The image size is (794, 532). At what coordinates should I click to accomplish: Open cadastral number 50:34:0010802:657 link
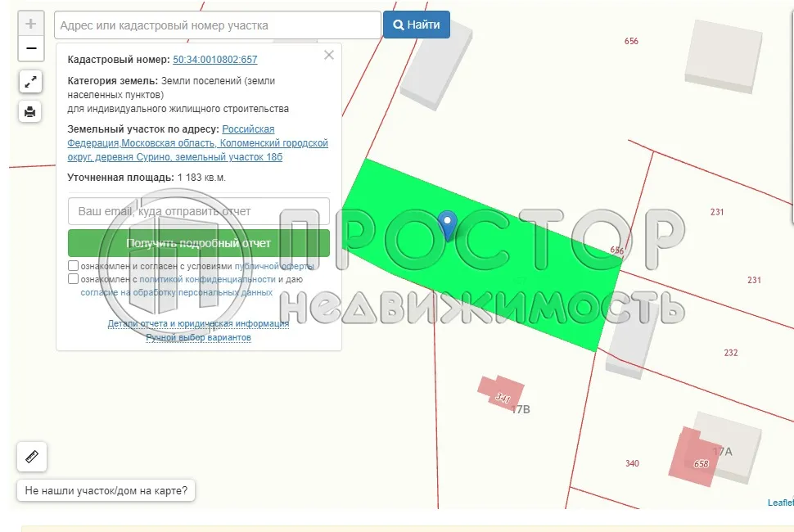[215, 60]
